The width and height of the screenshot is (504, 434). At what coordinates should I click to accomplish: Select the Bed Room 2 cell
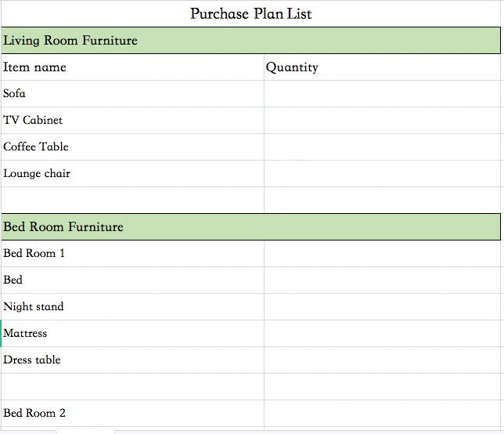(131, 414)
